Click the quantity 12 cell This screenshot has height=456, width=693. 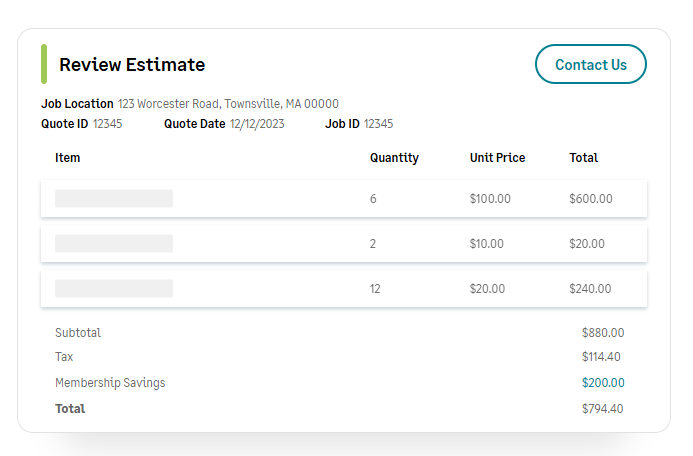pos(376,289)
